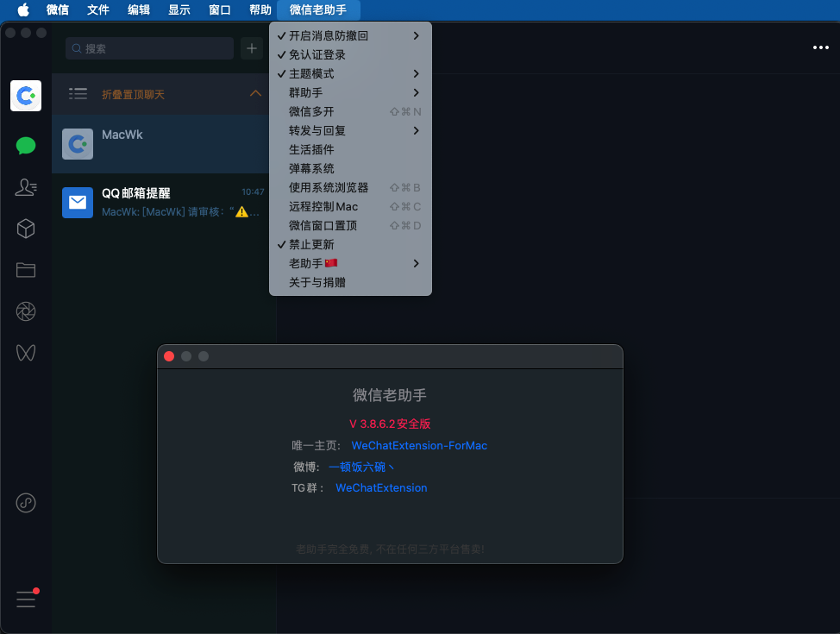The image size is (840, 634).
Task: Open the Mini Programs icon in sidebar
Action: point(26,503)
